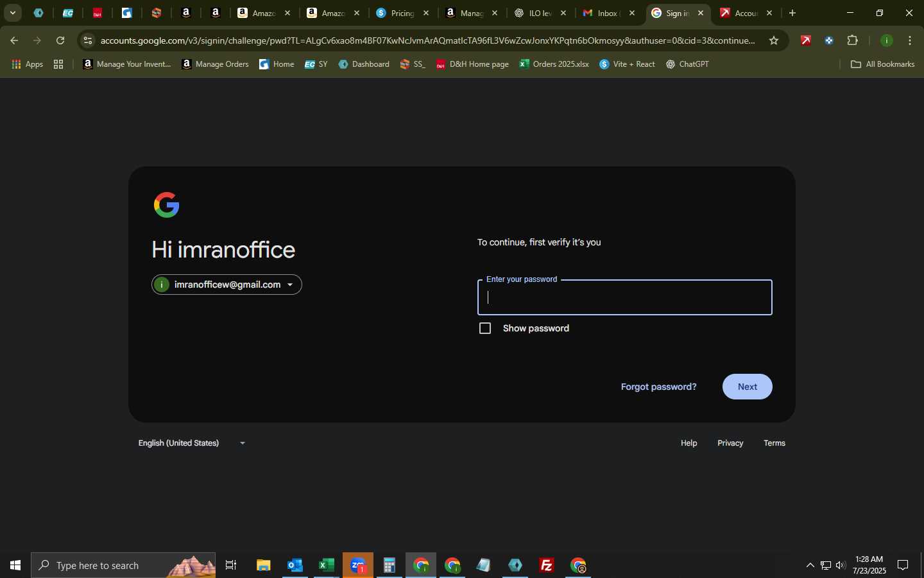Open the Terms link in the footer
This screenshot has width=924, height=578.
pos(774,443)
